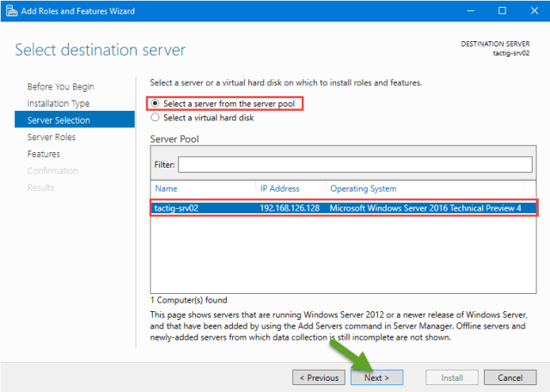Sort by the Operating System column header
Screen dimensions: 550x392
pyautogui.click(x=363, y=188)
